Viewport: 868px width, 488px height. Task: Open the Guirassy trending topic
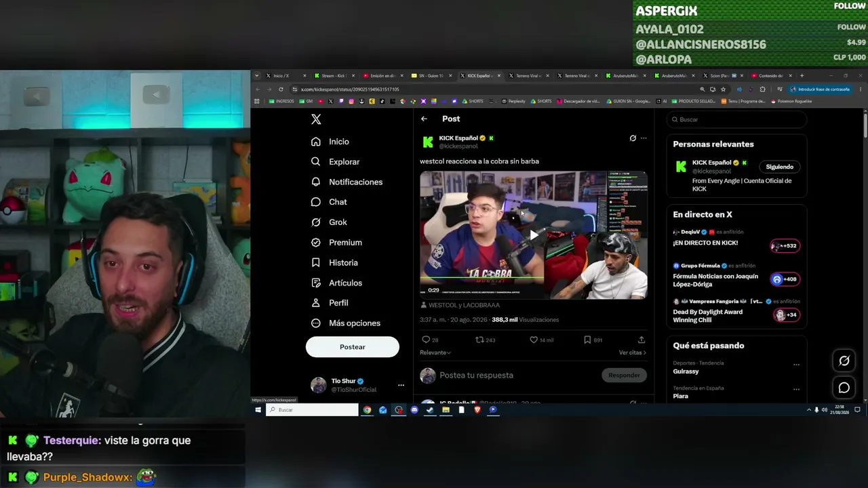(686, 371)
